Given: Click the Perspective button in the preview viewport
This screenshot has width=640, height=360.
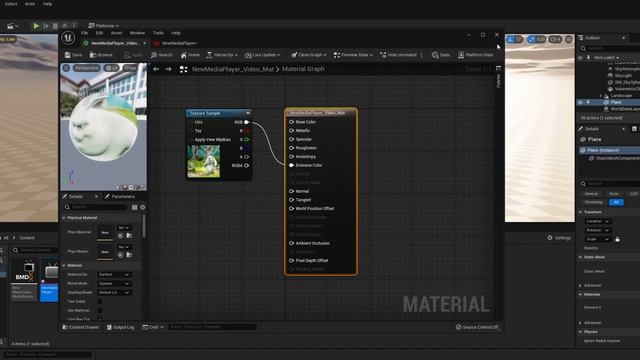Looking at the screenshot, I should [x=87, y=68].
